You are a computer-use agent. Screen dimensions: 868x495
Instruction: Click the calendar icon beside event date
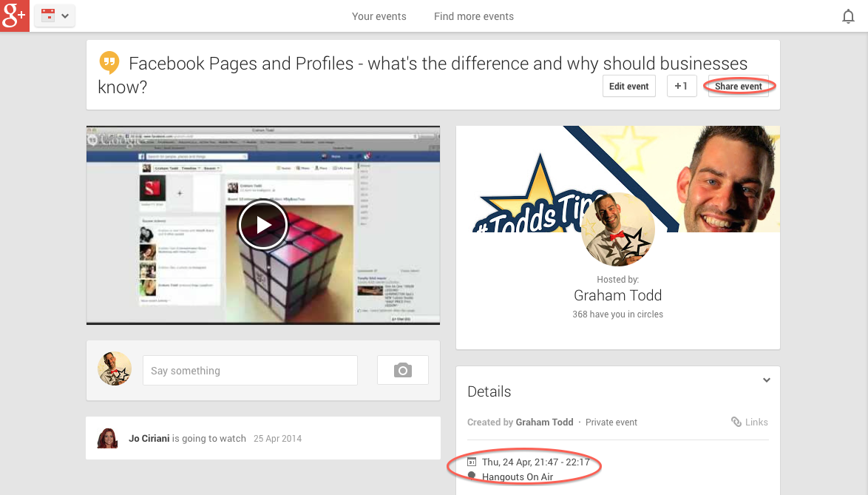pyautogui.click(x=472, y=462)
